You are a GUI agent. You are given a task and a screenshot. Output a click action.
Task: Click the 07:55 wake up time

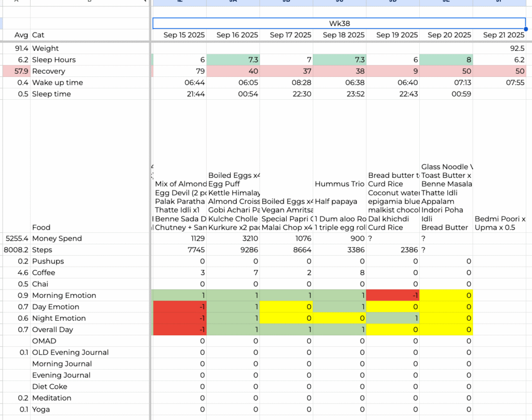pyautogui.click(x=499, y=83)
